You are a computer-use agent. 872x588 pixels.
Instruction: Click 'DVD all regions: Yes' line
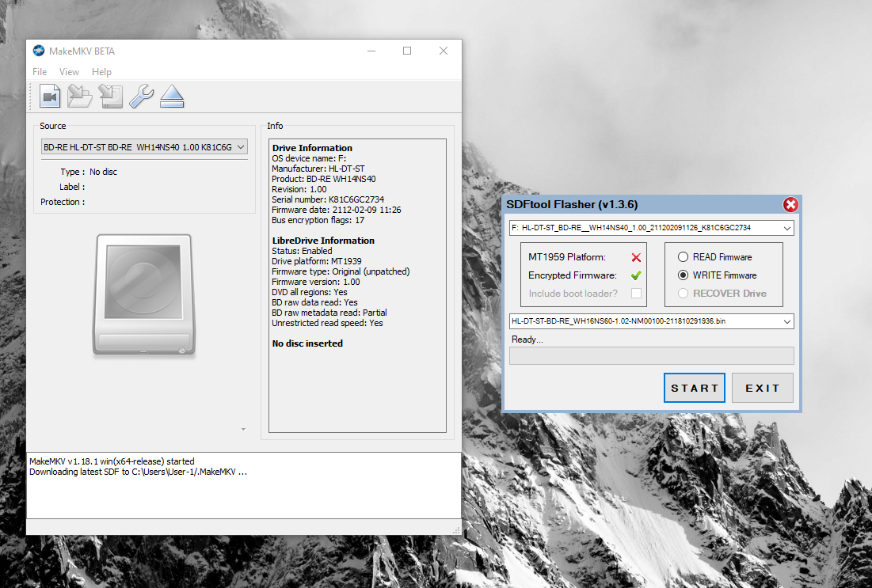pos(309,292)
